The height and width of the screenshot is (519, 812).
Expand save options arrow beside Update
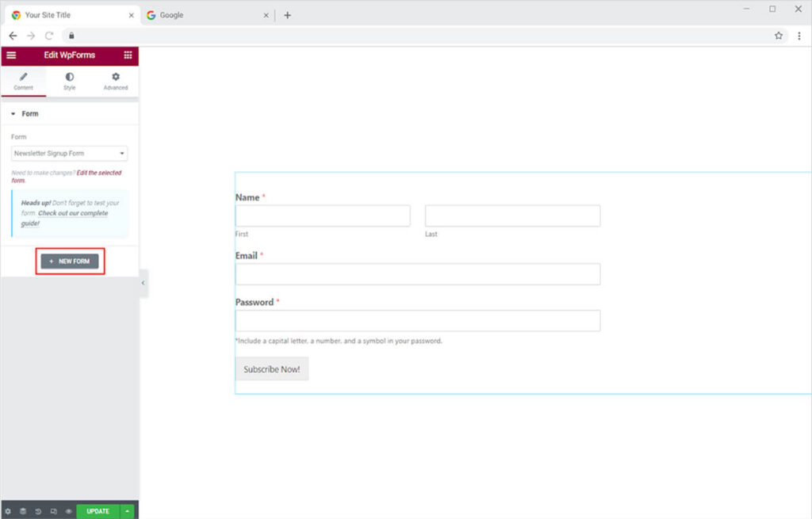click(x=128, y=511)
